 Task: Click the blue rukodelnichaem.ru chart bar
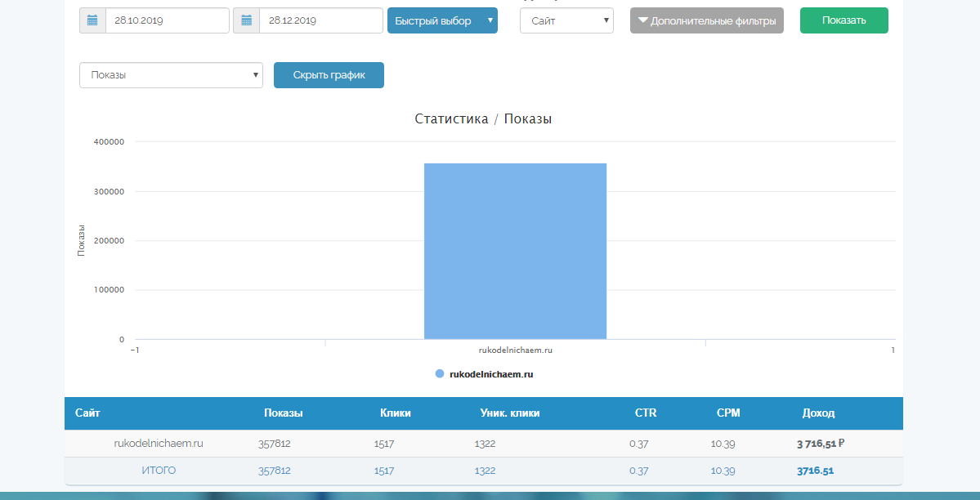point(515,252)
